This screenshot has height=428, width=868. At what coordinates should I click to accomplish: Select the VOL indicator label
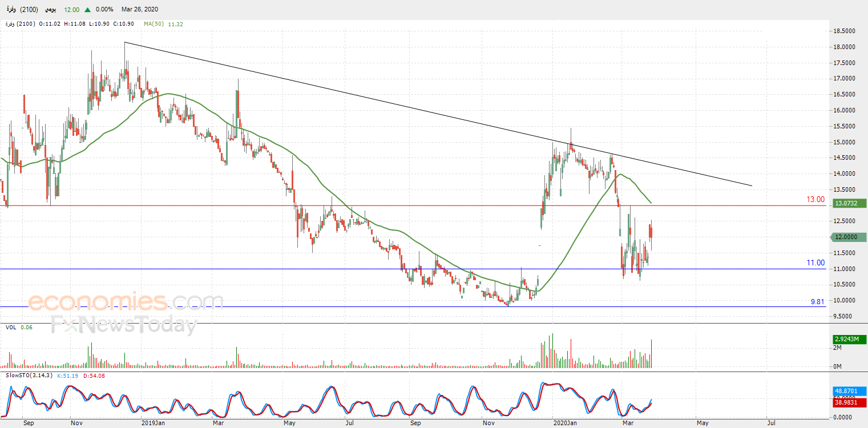(x=10, y=327)
